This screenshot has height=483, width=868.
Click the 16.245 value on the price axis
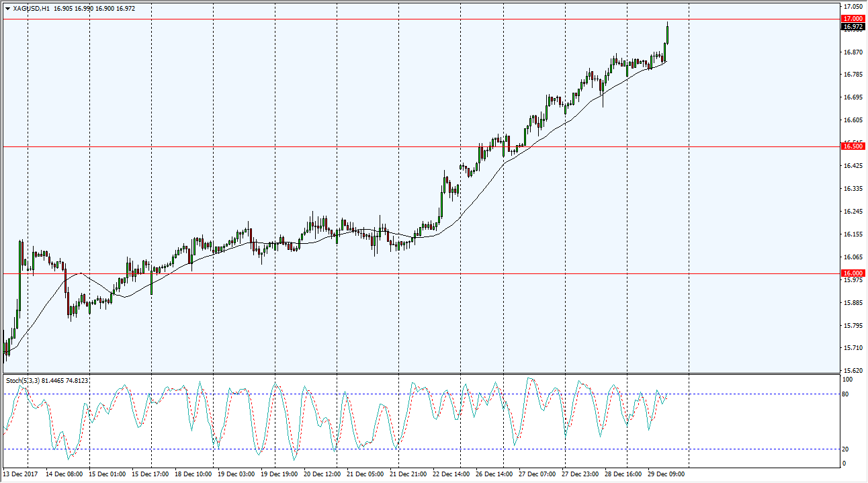(852, 212)
